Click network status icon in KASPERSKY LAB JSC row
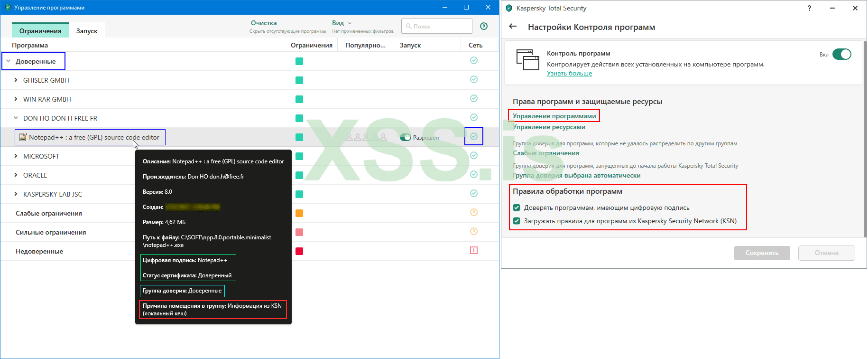This screenshot has height=359, width=868. (474, 193)
